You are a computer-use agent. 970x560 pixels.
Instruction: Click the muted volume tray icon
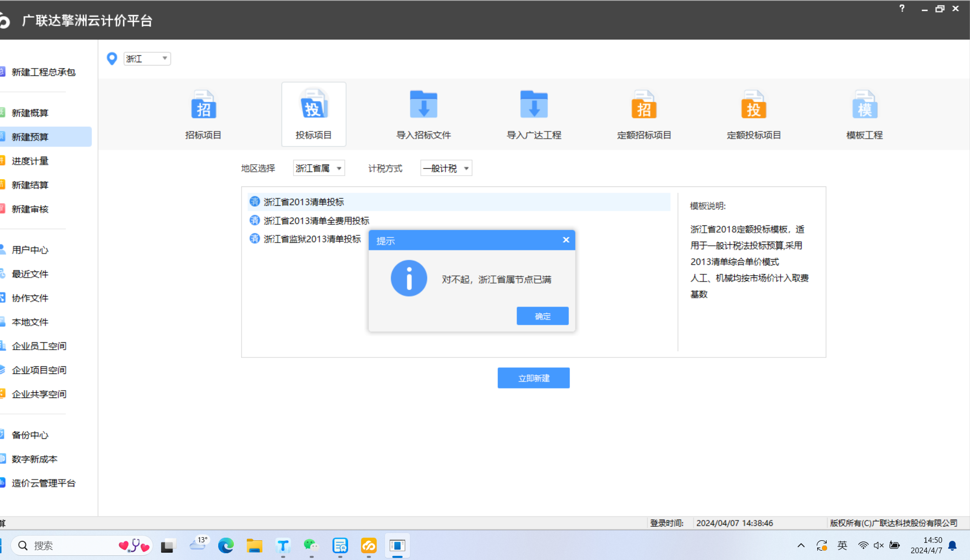pyautogui.click(x=879, y=545)
